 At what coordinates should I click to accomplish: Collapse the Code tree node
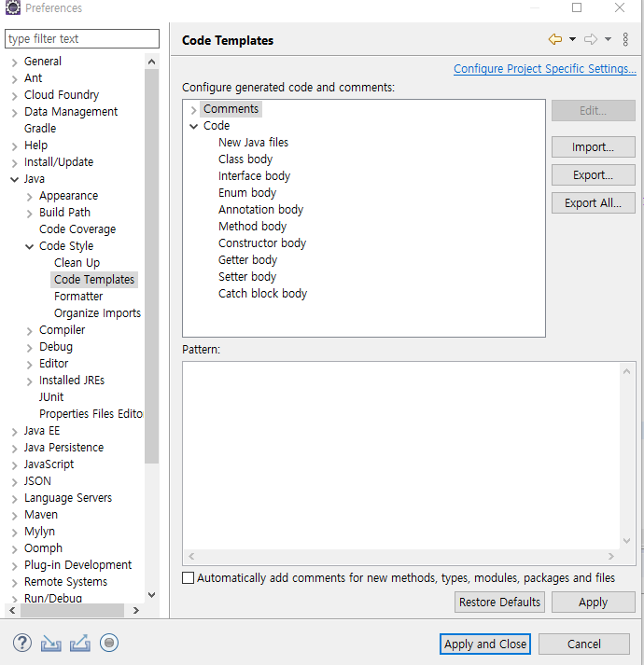point(193,127)
